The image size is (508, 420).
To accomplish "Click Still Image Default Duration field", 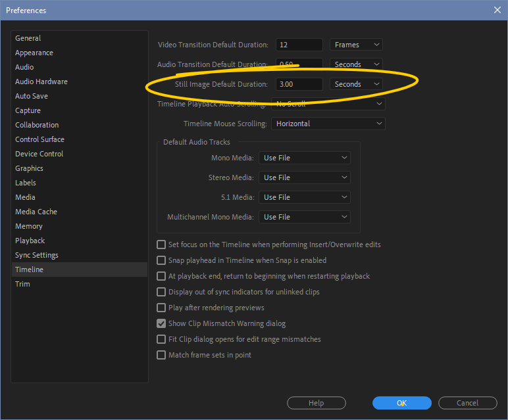I will (299, 84).
